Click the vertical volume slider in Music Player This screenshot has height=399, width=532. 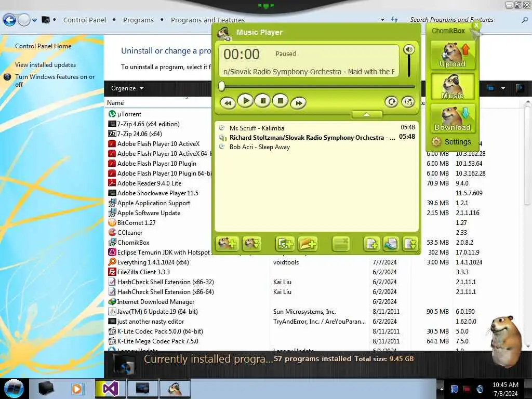[409, 66]
